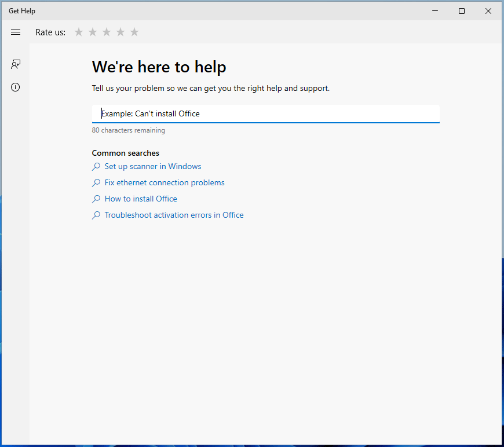This screenshot has height=447, width=504.
Task: Click the search icon beside Set up scanner
Action: click(96, 166)
